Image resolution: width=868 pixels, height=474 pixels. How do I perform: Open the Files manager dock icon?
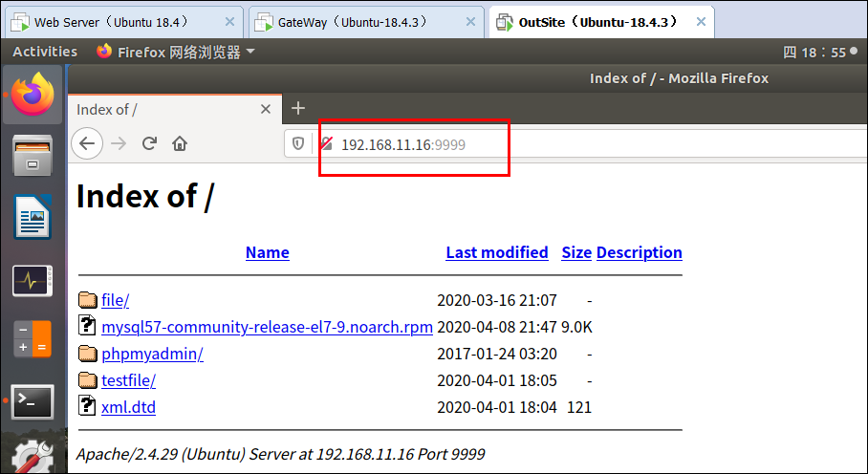pyautogui.click(x=33, y=156)
